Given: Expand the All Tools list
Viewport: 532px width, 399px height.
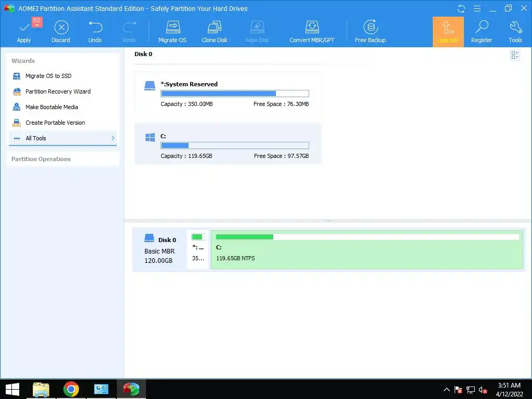Looking at the screenshot, I should (x=63, y=138).
